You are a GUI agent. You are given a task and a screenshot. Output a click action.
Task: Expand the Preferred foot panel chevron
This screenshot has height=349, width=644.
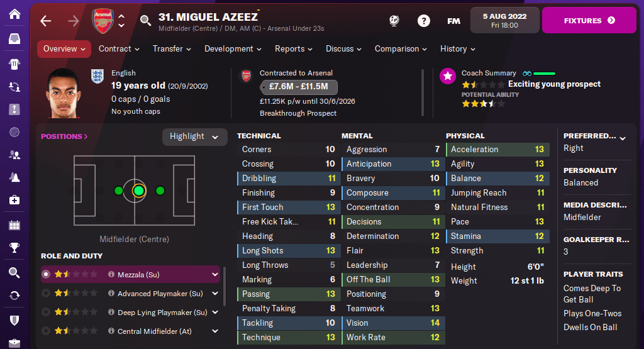pyautogui.click(x=623, y=138)
